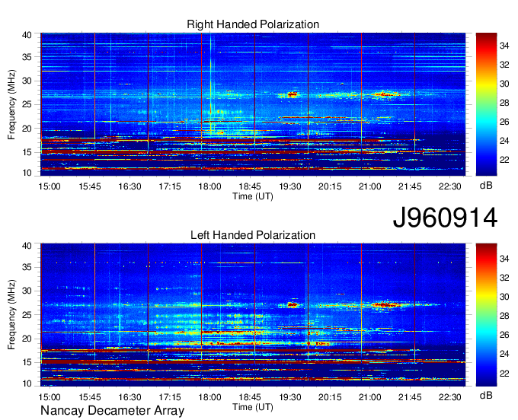Click the "22:30" tick on top time axis
Image resolution: width=518 pixels, height=420 pixels.
pyautogui.click(x=449, y=186)
